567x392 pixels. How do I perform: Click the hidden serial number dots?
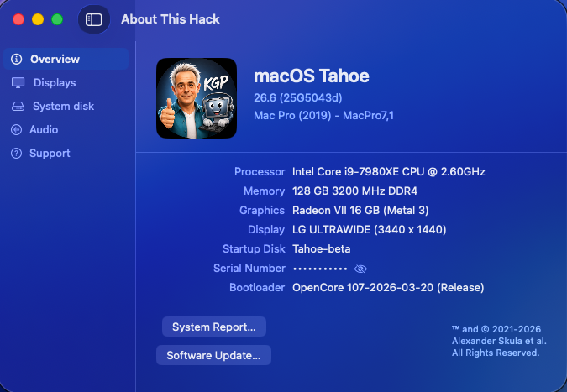(320, 269)
